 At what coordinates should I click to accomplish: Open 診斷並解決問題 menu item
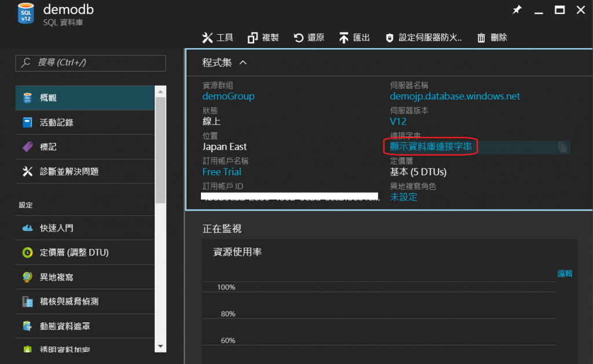85,171
